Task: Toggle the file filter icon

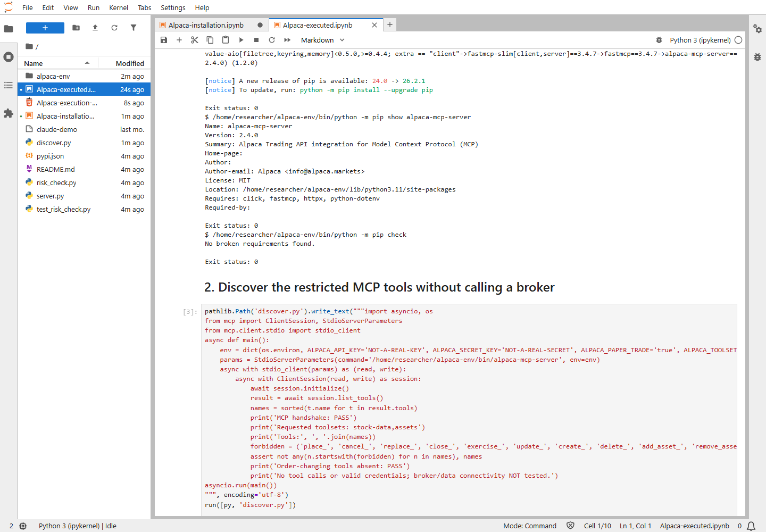Action: click(x=134, y=28)
